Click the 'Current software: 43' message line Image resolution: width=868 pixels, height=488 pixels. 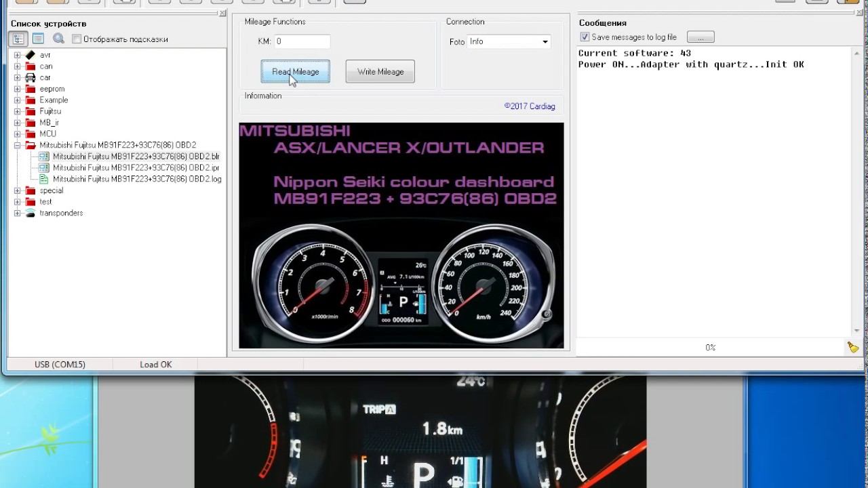pos(635,53)
